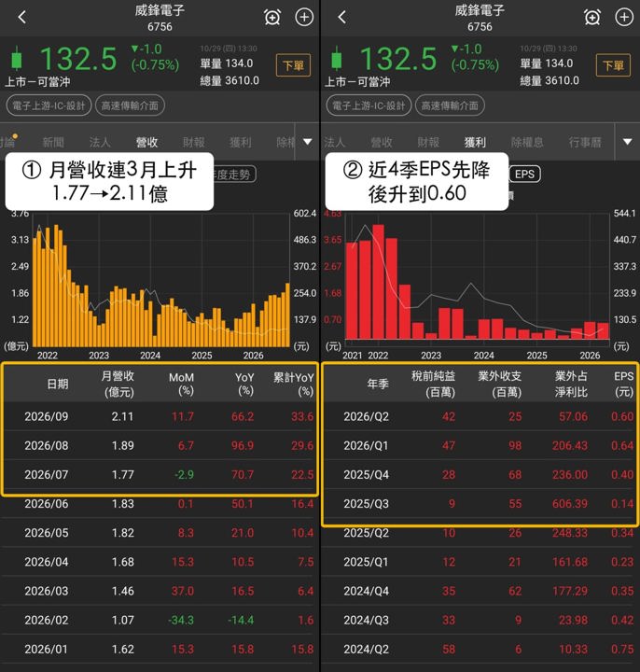
Task: Toggle EPS chart view pill
Action: pos(524,174)
